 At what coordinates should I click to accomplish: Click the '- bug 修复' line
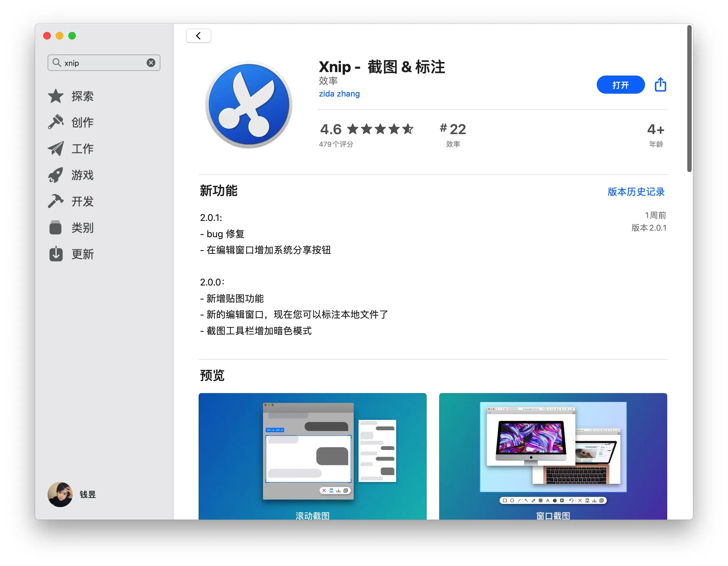222,234
